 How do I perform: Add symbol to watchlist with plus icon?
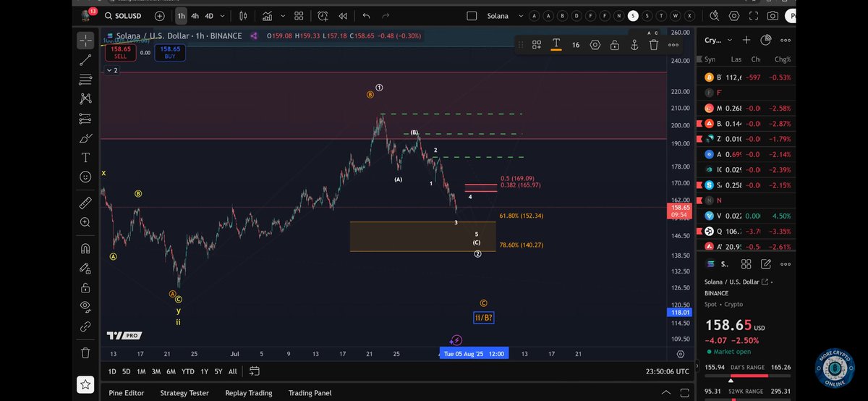[746, 40]
